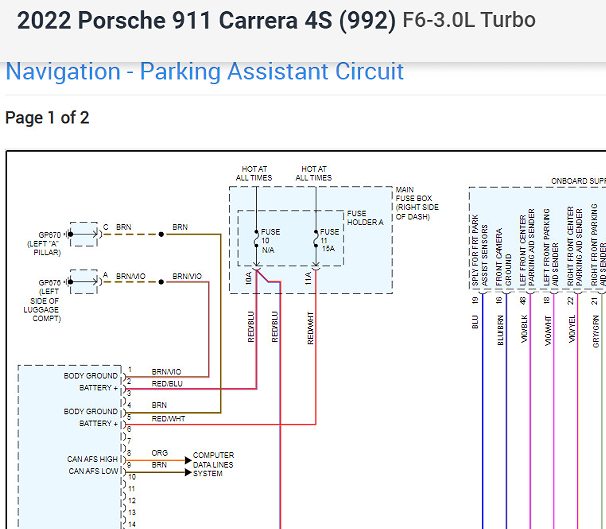Click LEFT FRONT PARKING AID SENDER label

pos(551,247)
